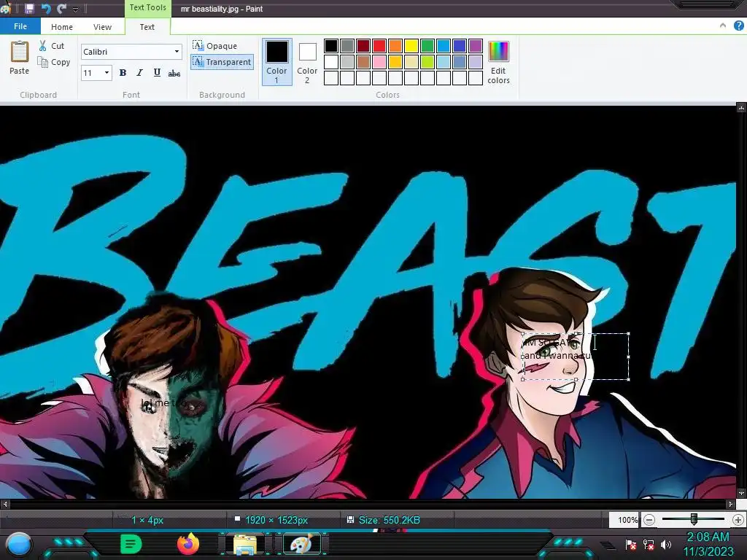Viewport: 747px width, 560px height.
Task: Click the horizontal scrollbar left arrow
Action: [x=5, y=504]
